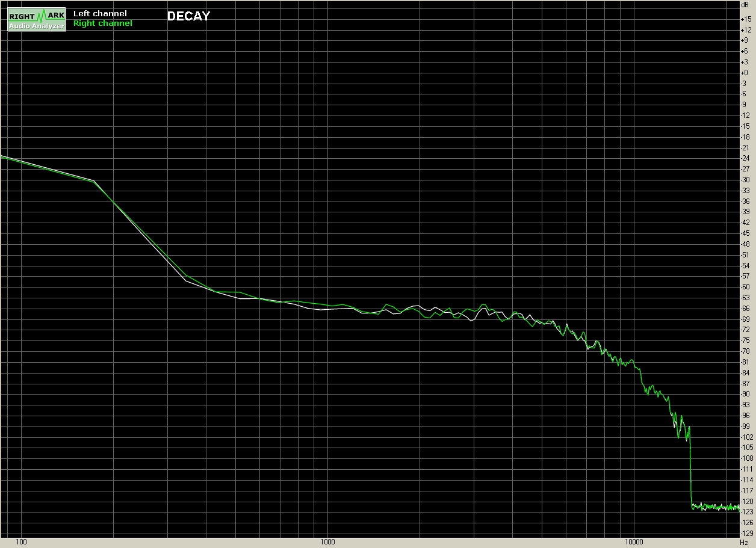Click the -123 dB axis label

[747, 512]
